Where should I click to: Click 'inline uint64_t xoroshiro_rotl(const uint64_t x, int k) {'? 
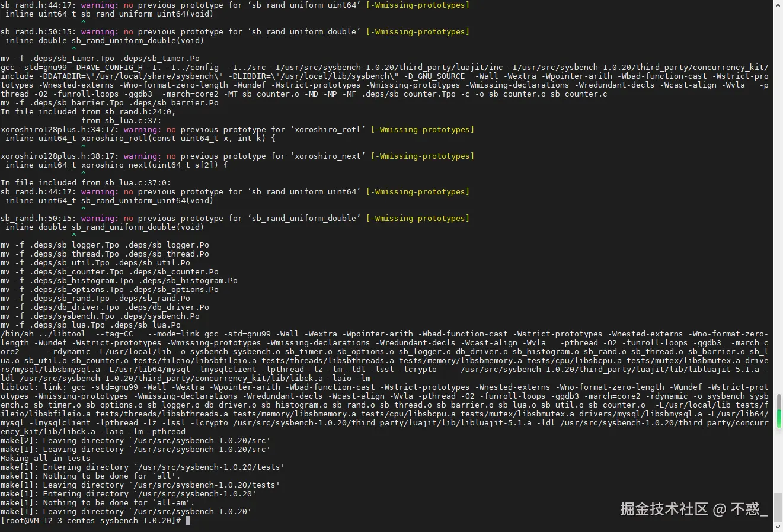[x=140, y=138]
